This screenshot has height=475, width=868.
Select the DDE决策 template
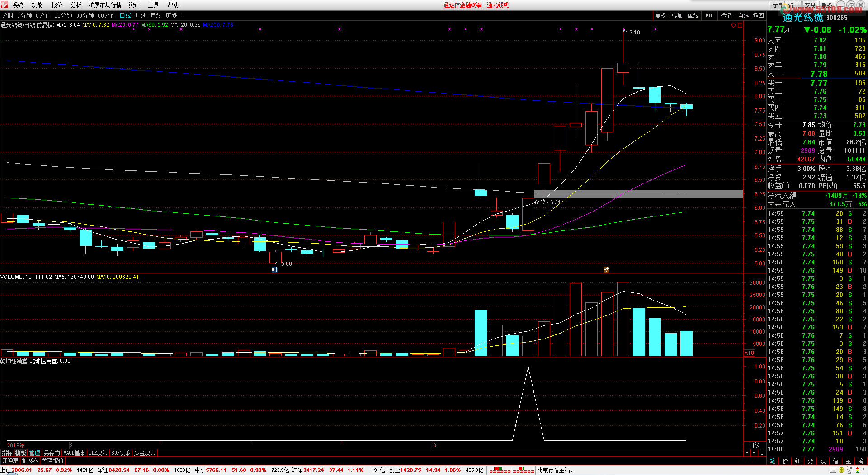point(98,453)
